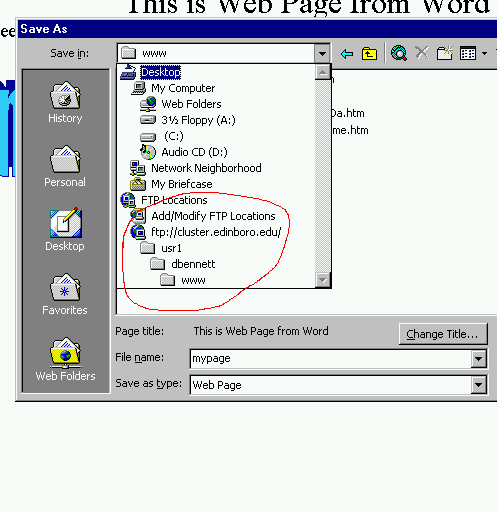Open Web Folders in places bar
The width and height of the screenshot is (497, 512).
click(x=65, y=359)
